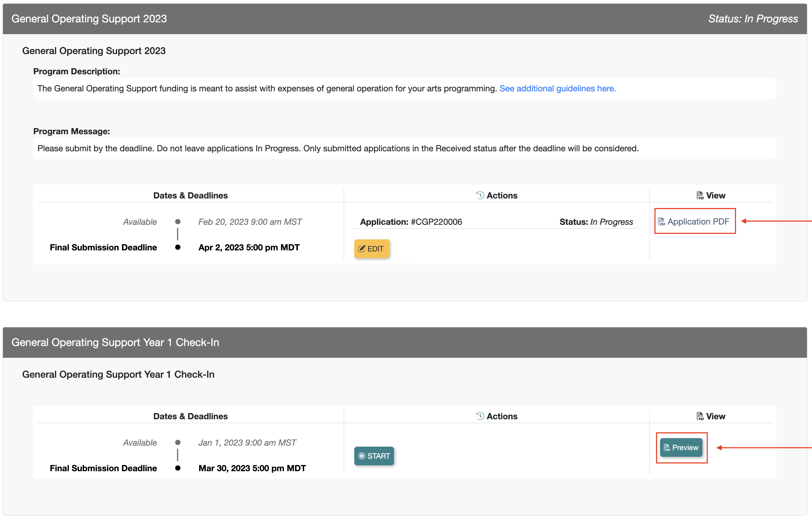Click 'Dates & Deadlines' heading in the Check-In section
Image resolution: width=812 pixels, height=521 pixels.
pyautogui.click(x=190, y=416)
